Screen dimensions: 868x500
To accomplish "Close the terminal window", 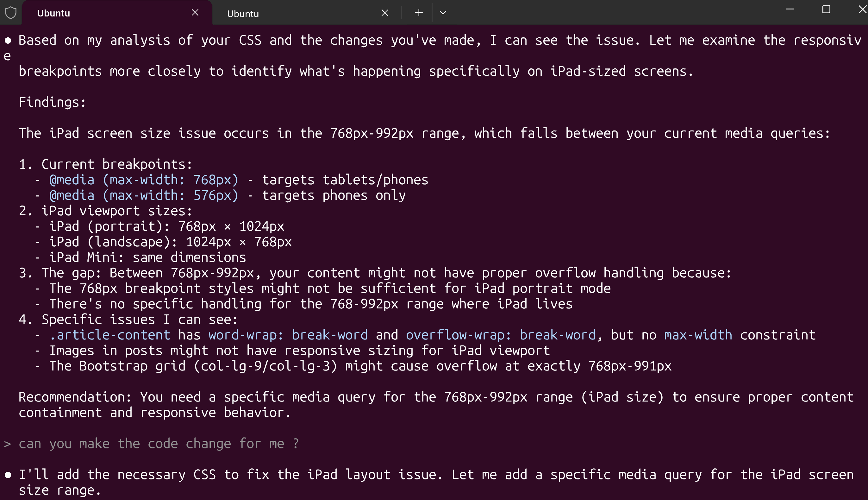I will click(862, 9).
